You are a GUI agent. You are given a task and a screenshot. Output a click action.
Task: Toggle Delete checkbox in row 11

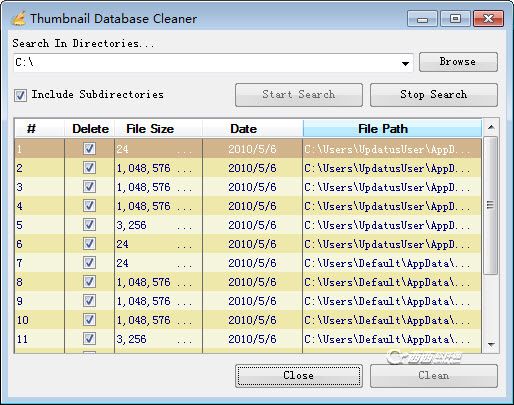click(x=89, y=338)
